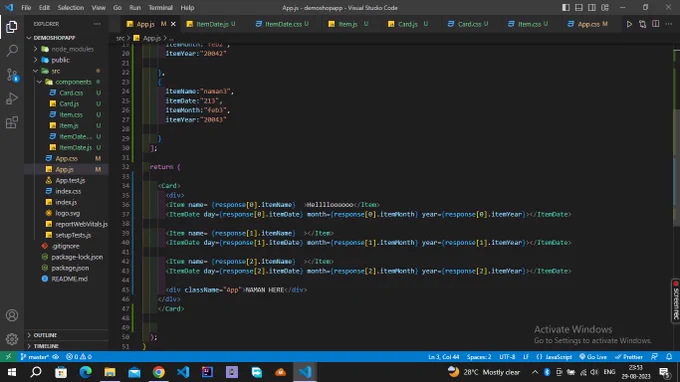Open the File menu
680x382 pixels.
(26, 8)
